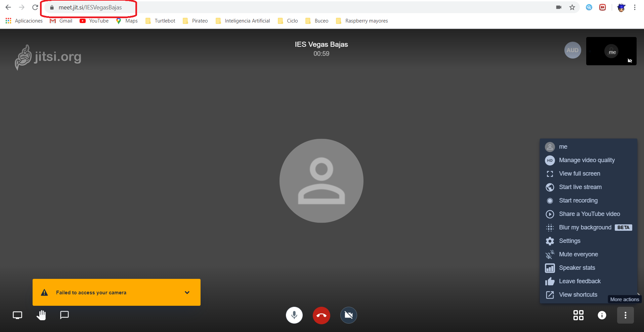Select Start recording from the menu
644x332 pixels.
click(578, 200)
